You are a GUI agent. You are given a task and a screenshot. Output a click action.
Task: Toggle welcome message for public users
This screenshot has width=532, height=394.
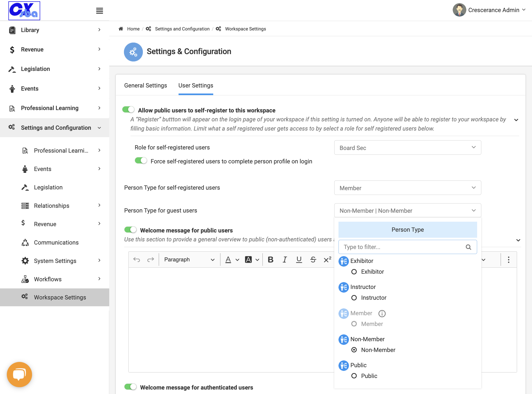point(131,230)
